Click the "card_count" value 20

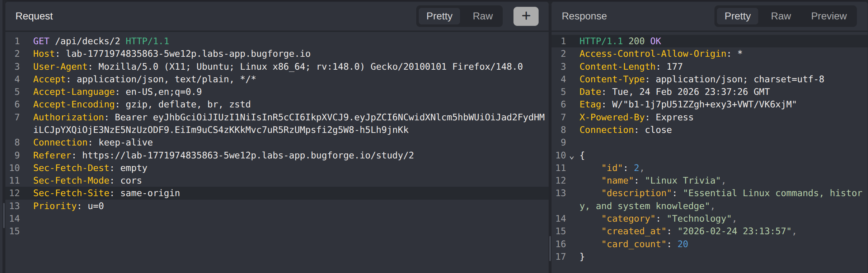tap(682, 244)
